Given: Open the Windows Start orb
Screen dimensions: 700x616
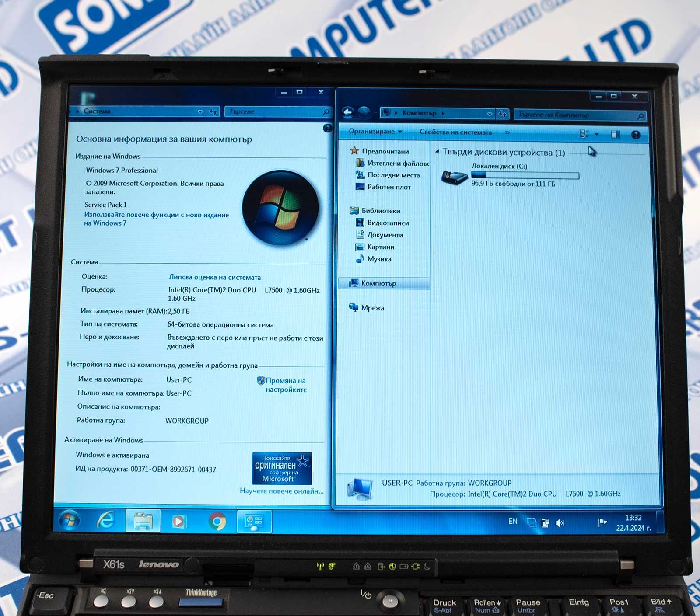Looking at the screenshot, I should click(69, 520).
